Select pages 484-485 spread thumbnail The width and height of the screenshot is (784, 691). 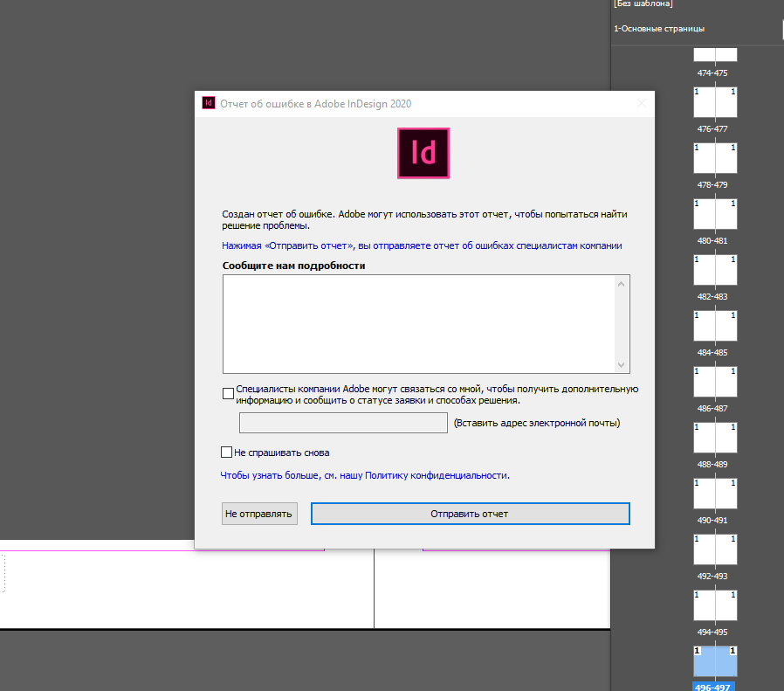click(715, 326)
